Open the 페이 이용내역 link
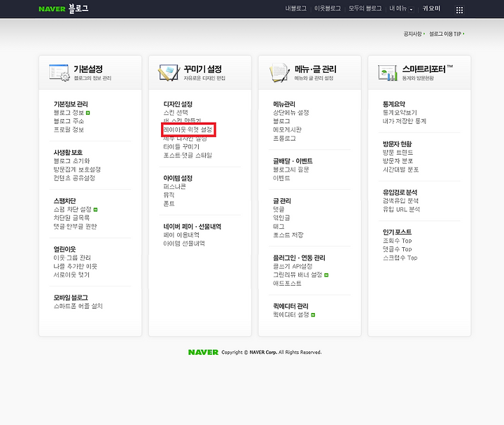 (181, 235)
